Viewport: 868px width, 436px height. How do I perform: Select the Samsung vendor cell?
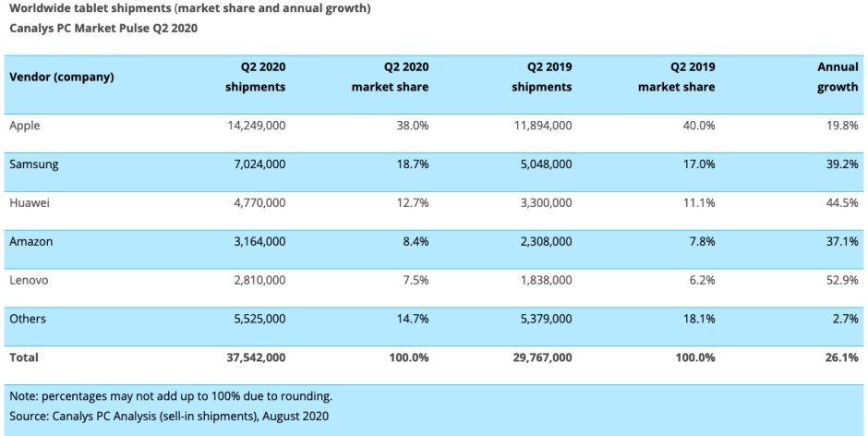[34, 164]
